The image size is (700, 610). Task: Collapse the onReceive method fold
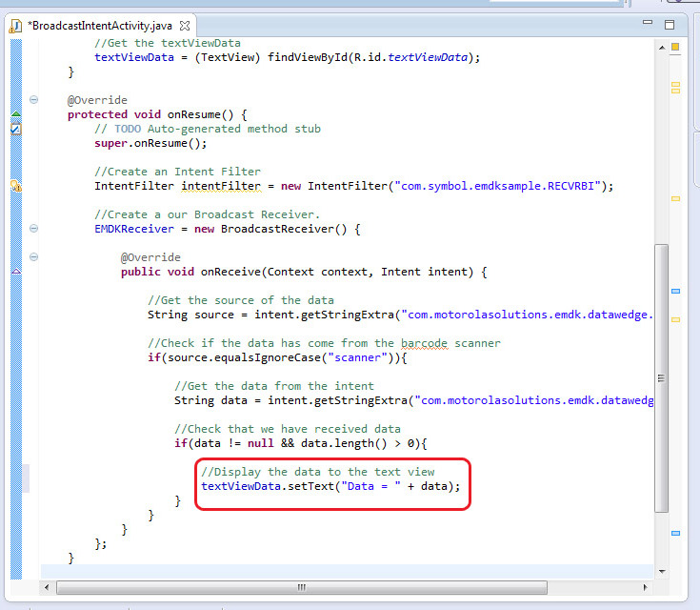tap(34, 257)
